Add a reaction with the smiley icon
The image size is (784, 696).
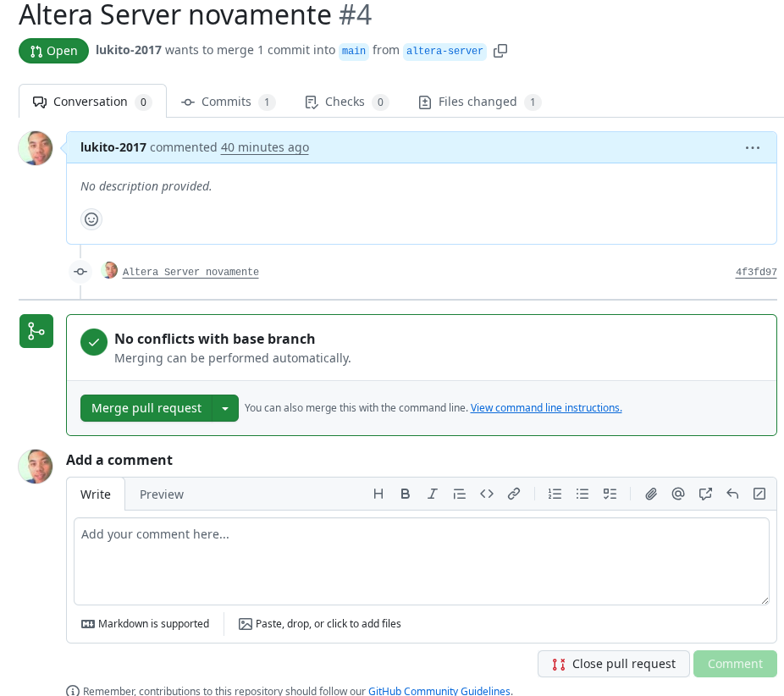coord(91,219)
